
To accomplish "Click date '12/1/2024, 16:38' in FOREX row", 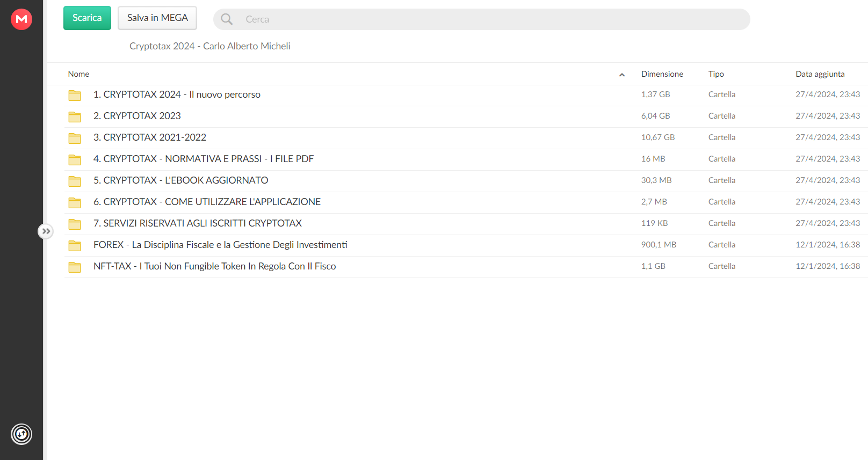I will pyautogui.click(x=828, y=245).
